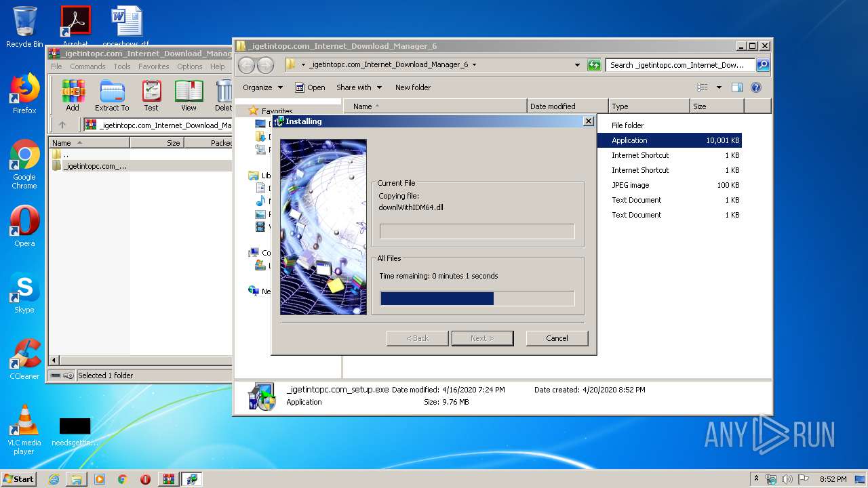Click the taskbar clock 8:52 PM
The image size is (868, 488).
click(x=833, y=479)
